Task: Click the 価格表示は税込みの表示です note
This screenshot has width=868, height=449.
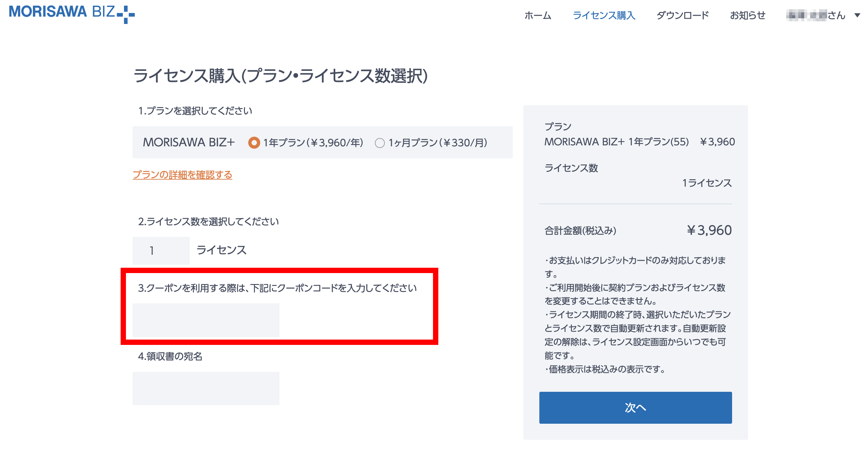Action: [x=604, y=369]
